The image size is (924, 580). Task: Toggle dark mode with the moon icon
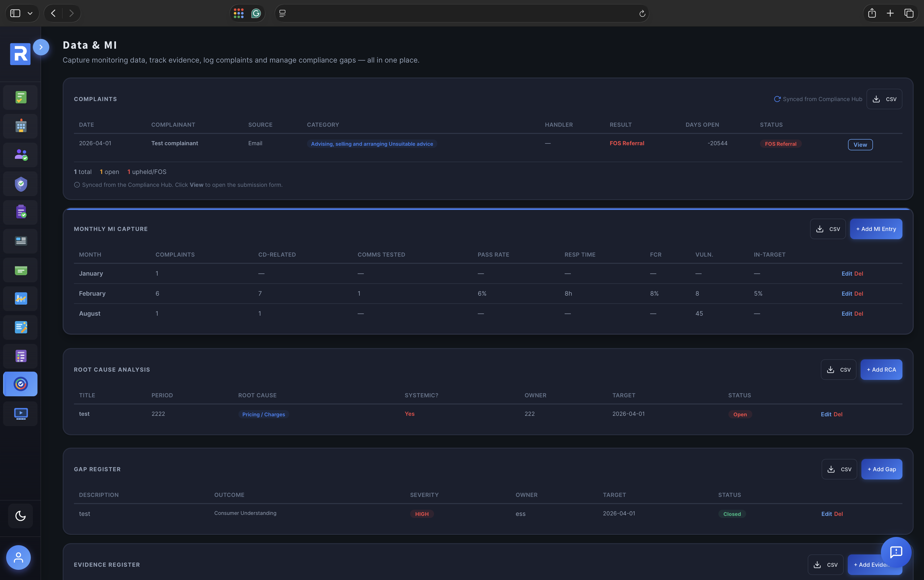click(20, 516)
